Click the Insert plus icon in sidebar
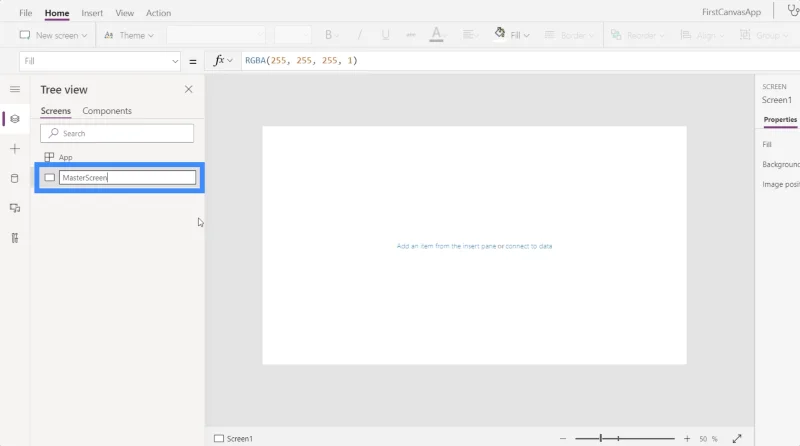The image size is (800, 446). (15, 149)
